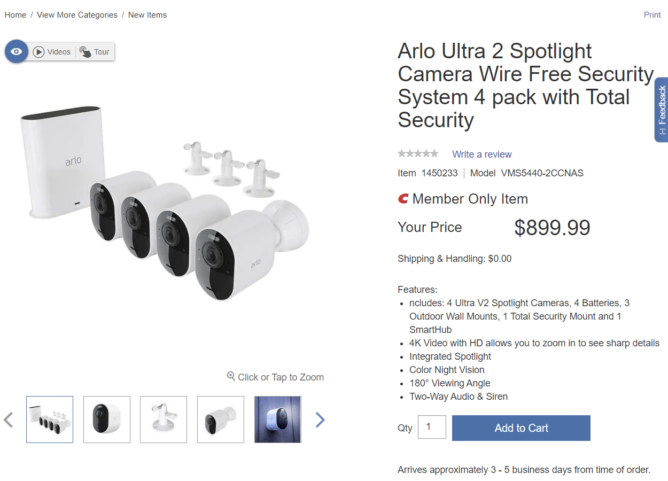Select the wall mount thumbnail

pos(163,420)
